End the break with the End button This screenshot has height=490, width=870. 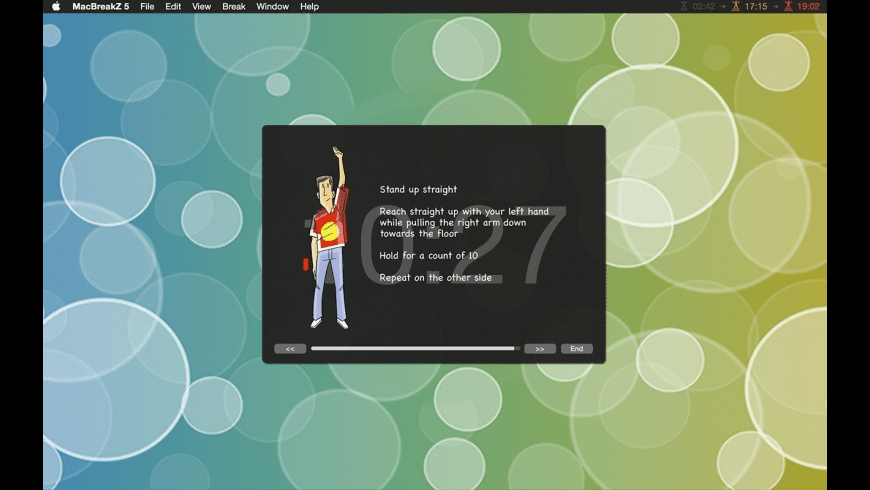pos(576,348)
